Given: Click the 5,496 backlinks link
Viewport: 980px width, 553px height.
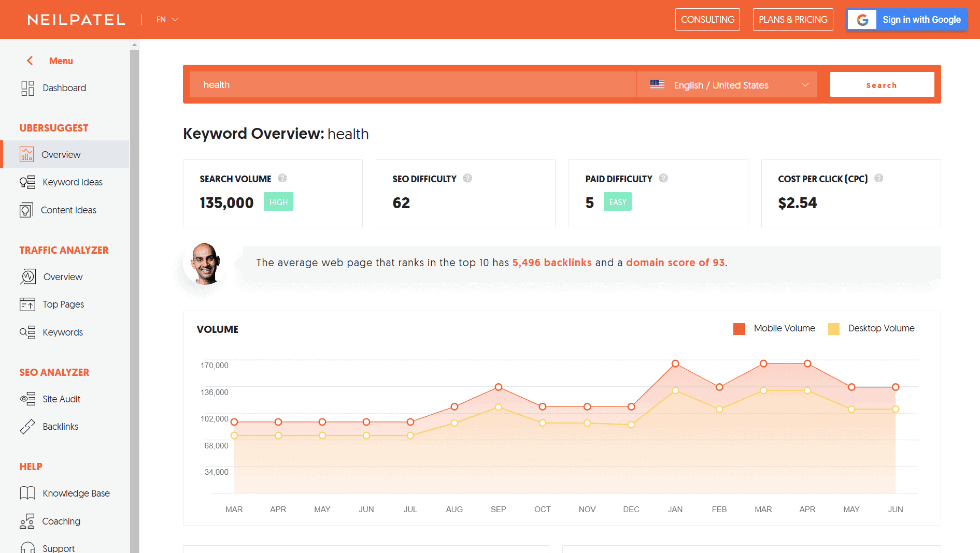Looking at the screenshot, I should click(552, 263).
